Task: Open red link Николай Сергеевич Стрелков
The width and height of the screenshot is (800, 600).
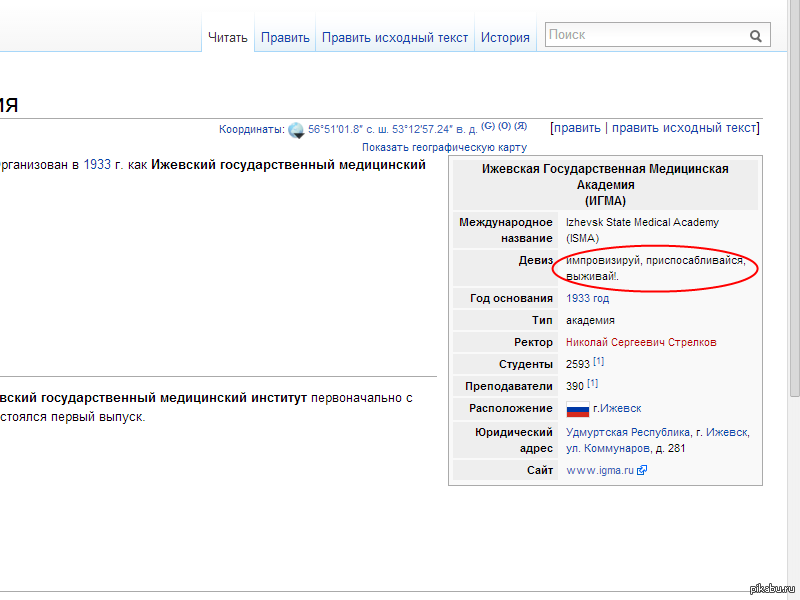Action: pyautogui.click(x=641, y=342)
